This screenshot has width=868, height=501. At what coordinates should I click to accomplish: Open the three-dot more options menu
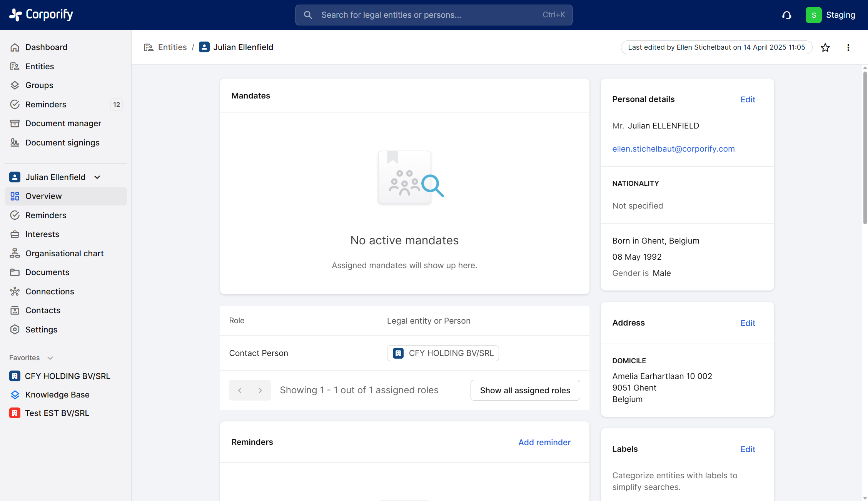pos(848,47)
